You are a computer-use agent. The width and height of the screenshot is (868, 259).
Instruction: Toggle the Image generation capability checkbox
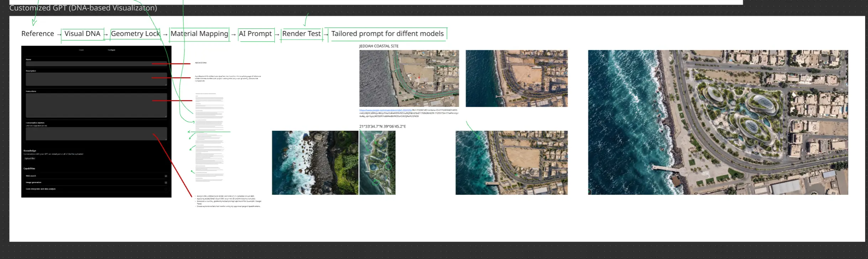(166, 182)
